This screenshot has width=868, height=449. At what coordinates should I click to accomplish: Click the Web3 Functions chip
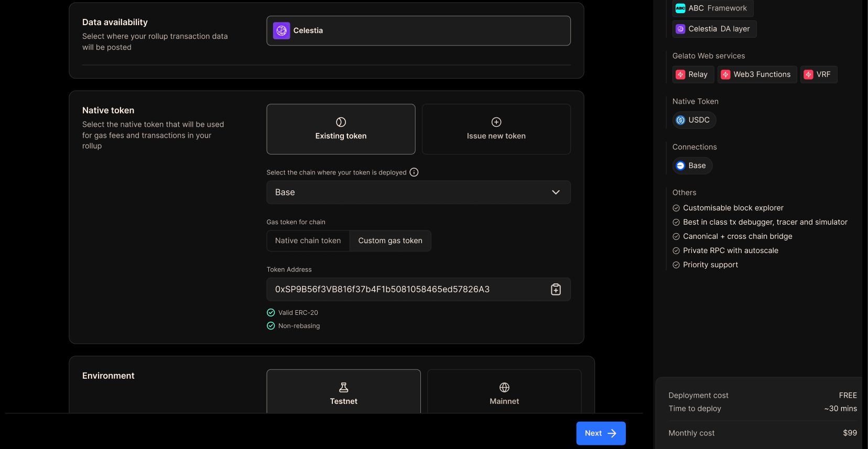click(x=757, y=74)
